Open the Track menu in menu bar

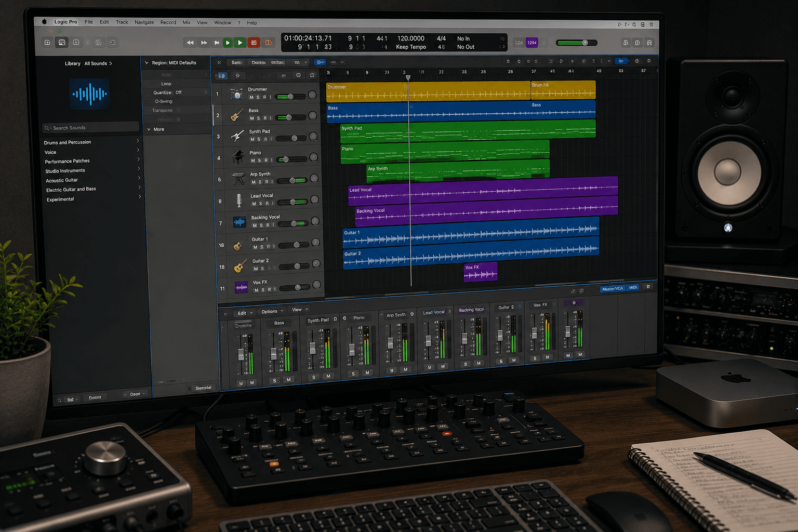tap(122, 22)
